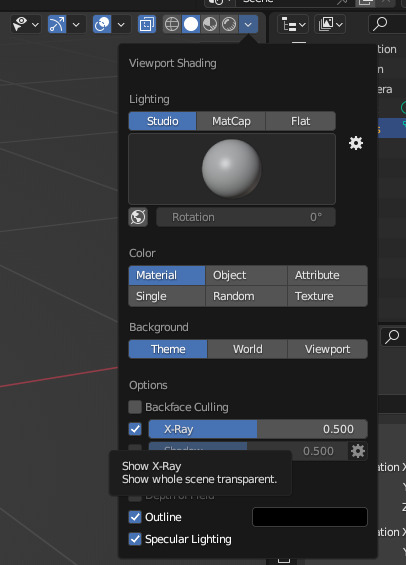This screenshot has width=406, height=565.
Task: Open Shadow settings gear
Action: pyautogui.click(x=358, y=451)
